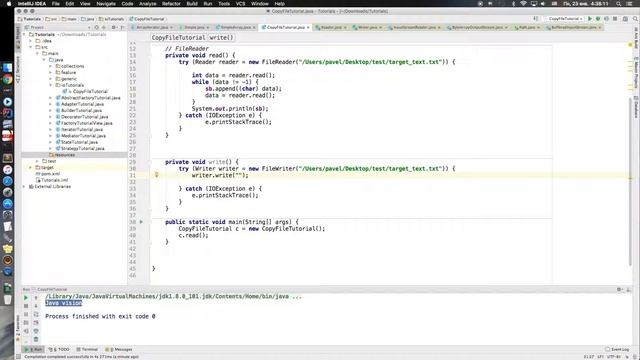Clear console with the trash icon
The image size is (640, 360).
(x=36, y=339)
